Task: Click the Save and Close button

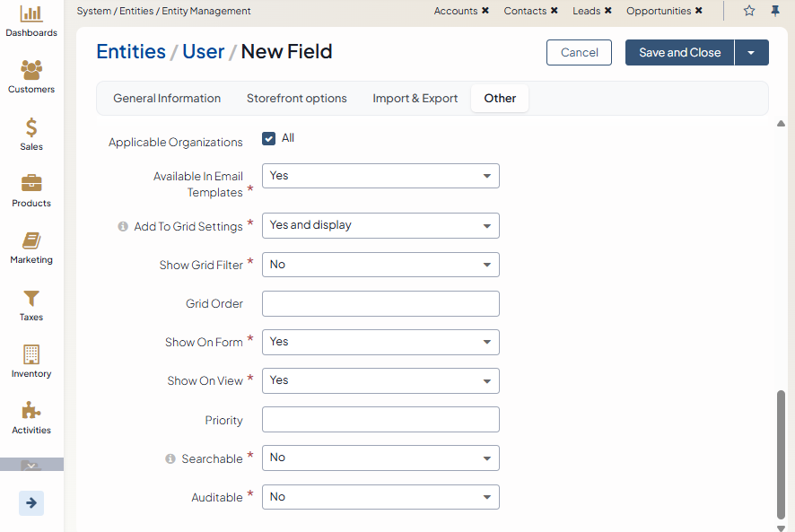Action: 679,53
